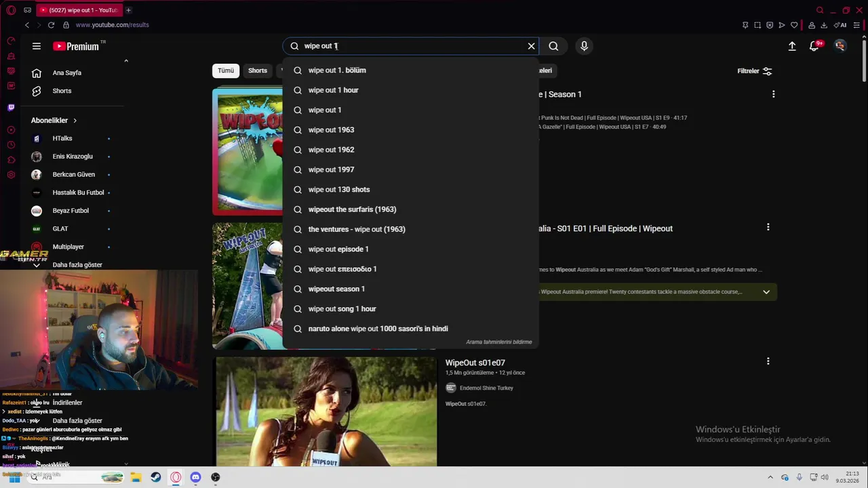This screenshot has width=868, height=488.
Task: Open options menu for Wipeout Australia result
Action: (x=768, y=227)
